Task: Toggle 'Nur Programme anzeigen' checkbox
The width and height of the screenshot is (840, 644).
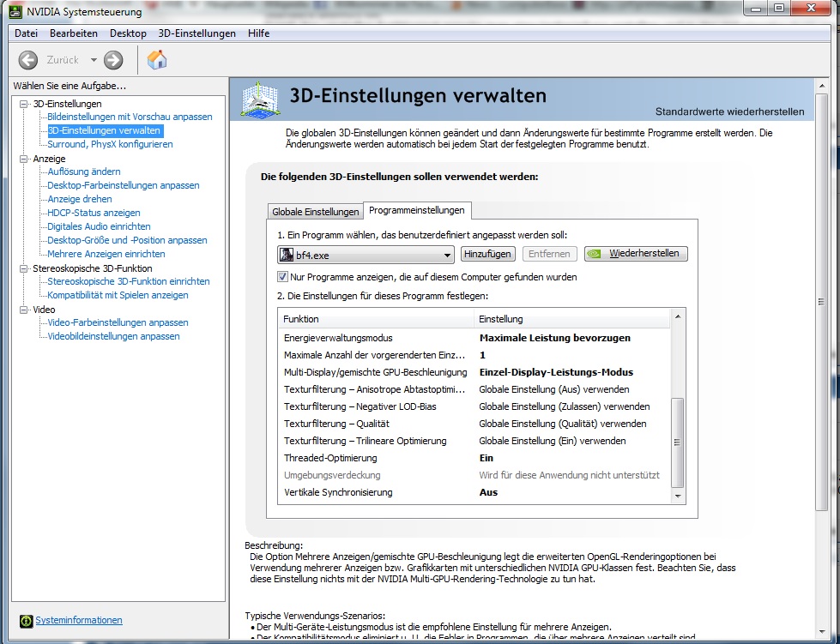Action: tap(282, 277)
